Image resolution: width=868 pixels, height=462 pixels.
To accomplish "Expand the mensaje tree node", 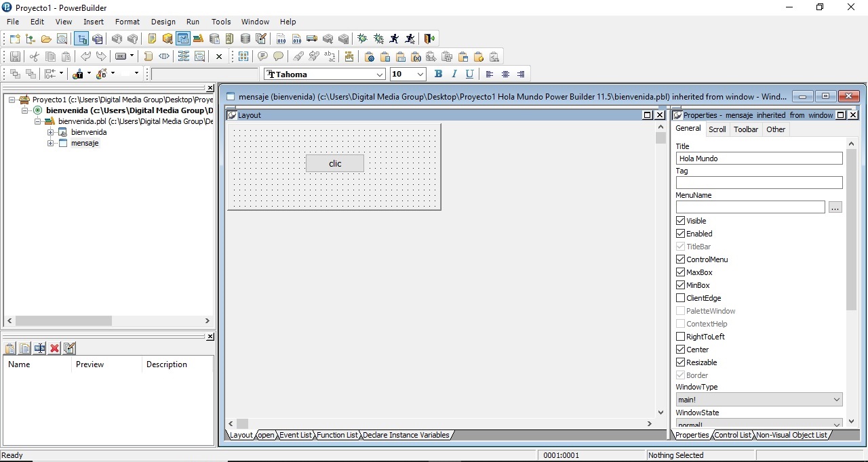I will (x=50, y=143).
